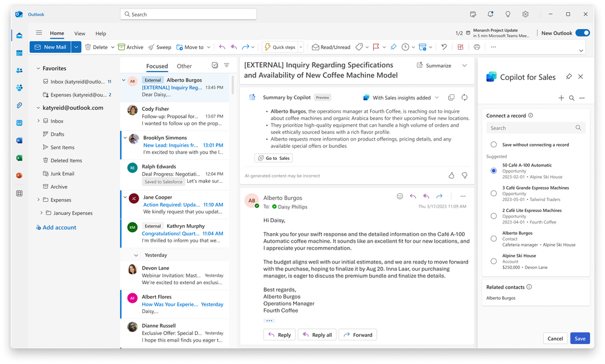This screenshot has width=605, height=364.
Task: Click thumbs down on Copilot summary
Action: click(464, 176)
